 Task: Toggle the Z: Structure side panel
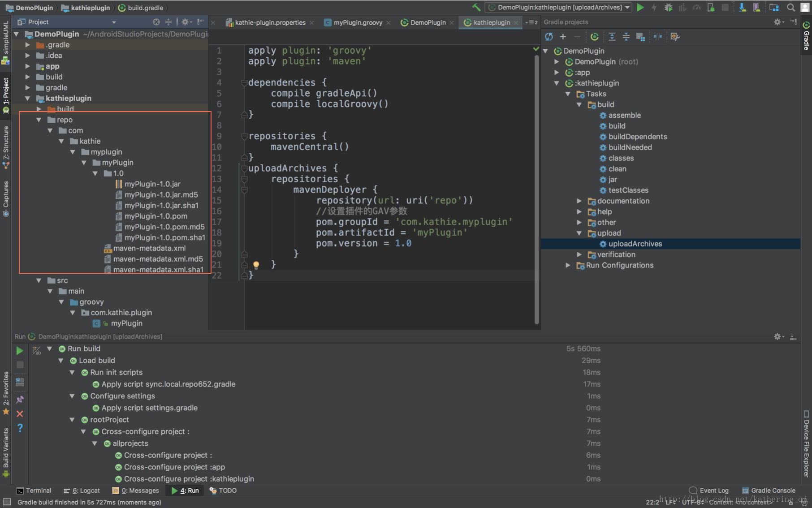(6, 147)
